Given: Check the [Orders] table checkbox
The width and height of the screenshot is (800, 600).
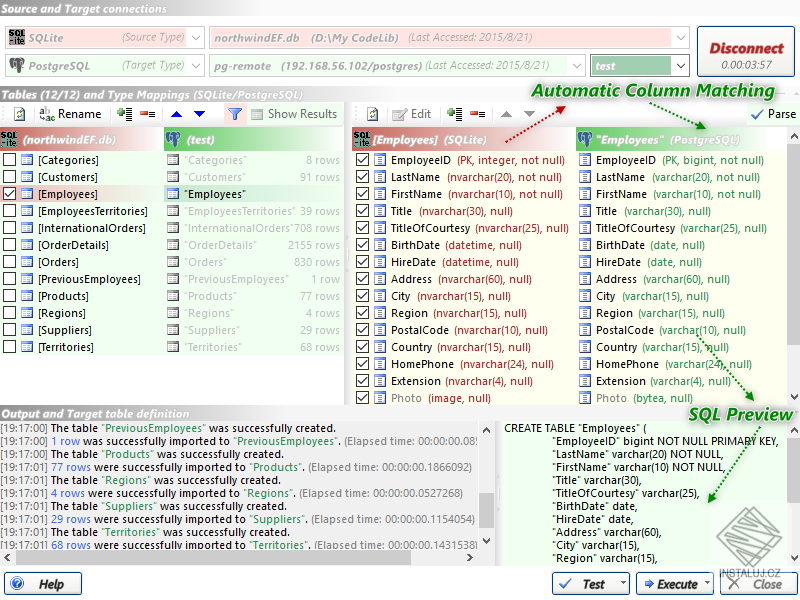Looking at the screenshot, I should (x=9, y=262).
